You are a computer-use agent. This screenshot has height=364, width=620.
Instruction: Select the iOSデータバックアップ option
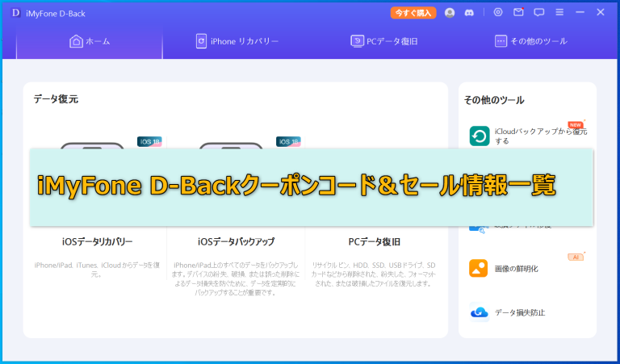pyautogui.click(x=236, y=242)
